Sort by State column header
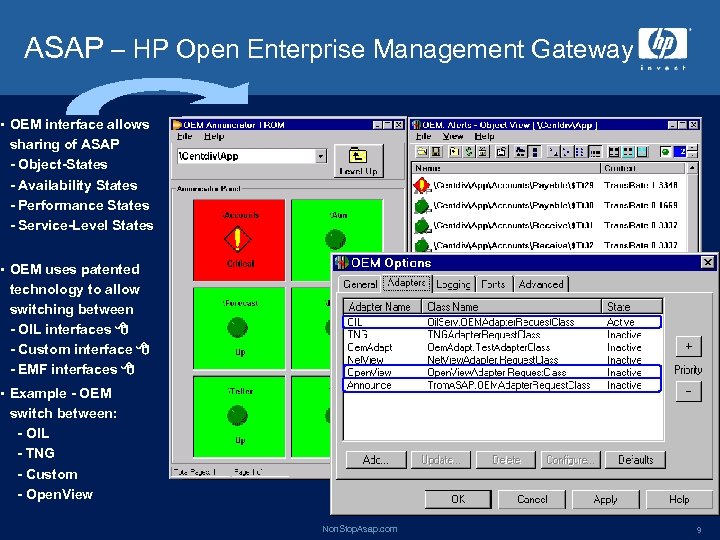The height and width of the screenshot is (540, 720). point(632,306)
